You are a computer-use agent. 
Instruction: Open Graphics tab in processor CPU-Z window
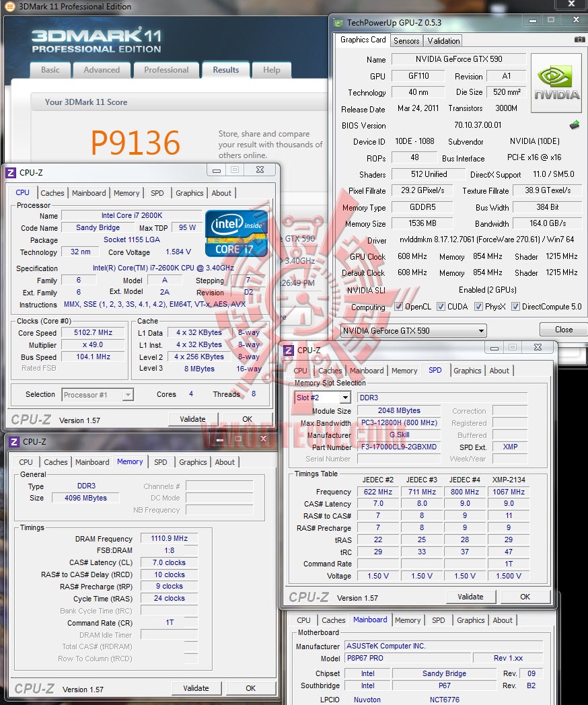pos(189,193)
